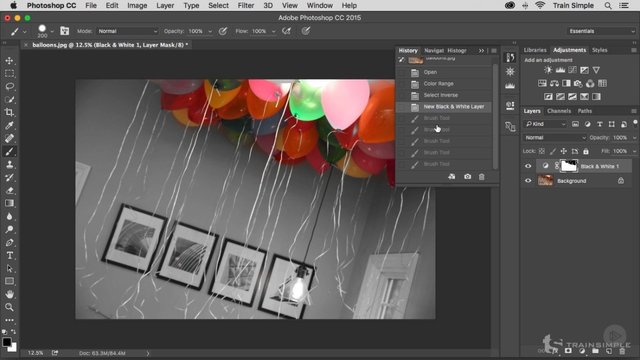Image resolution: width=640 pixels, height=360 pixels.
Task: Select the Eyedropper tool
Action: pos(9,125)
